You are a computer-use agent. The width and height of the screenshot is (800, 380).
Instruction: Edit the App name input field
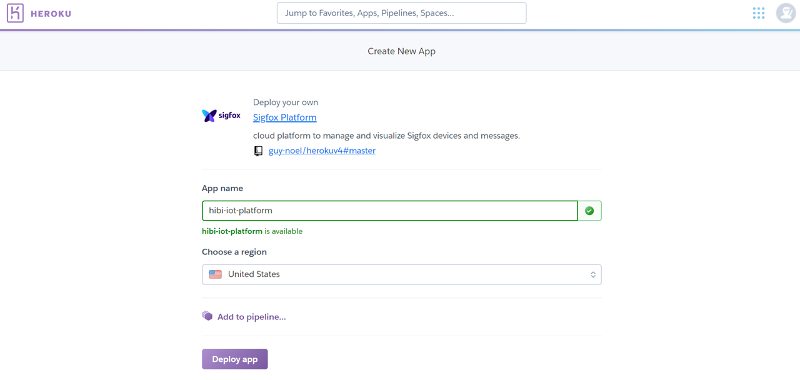390,211
